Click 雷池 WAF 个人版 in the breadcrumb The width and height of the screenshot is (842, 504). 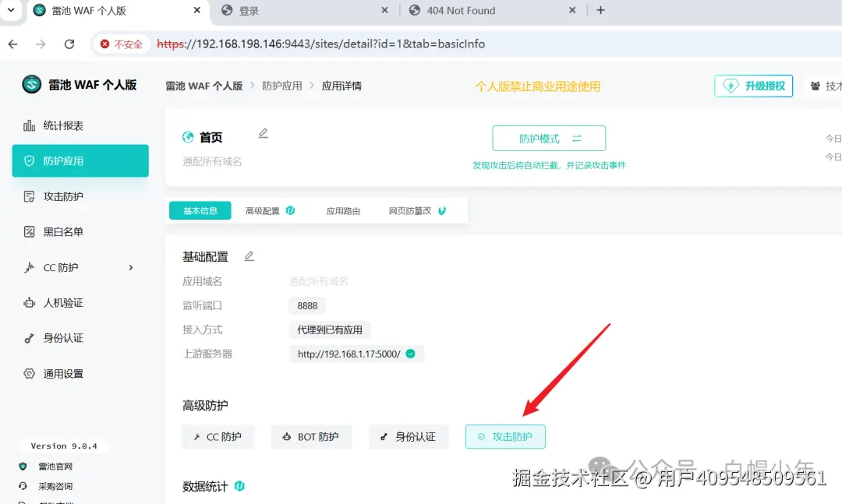tap(204, 86)
